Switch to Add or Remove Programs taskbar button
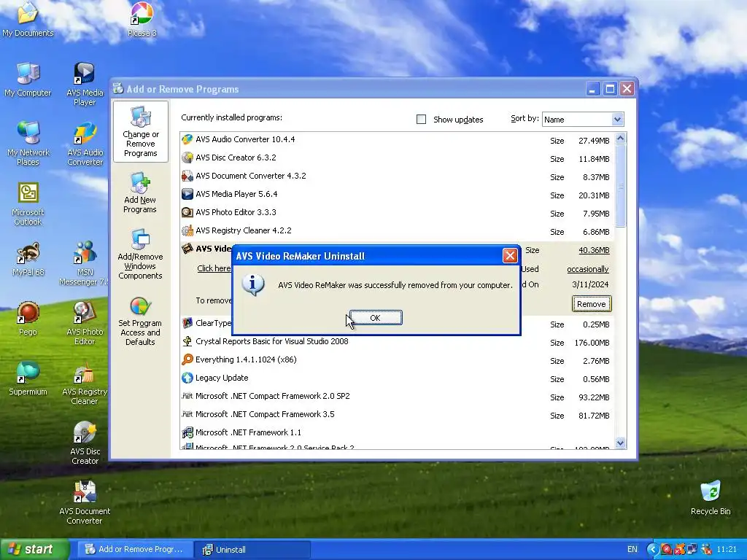This screenshot has width=747, height=560. click(134, 549)
